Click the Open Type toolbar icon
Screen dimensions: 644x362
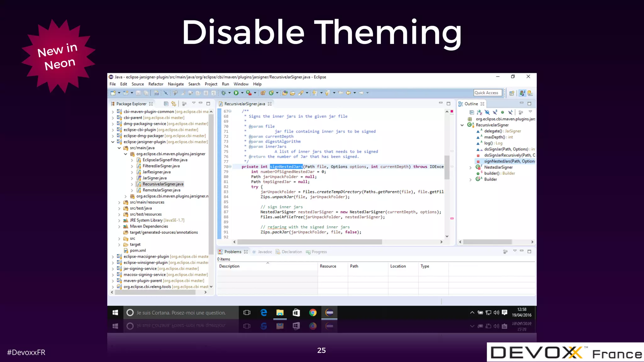285,93
